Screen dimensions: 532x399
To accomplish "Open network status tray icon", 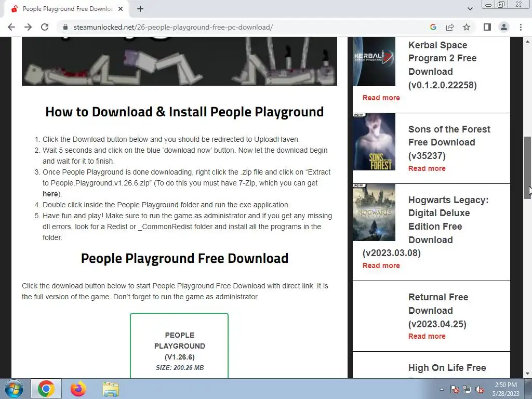I will coord(467,389).
